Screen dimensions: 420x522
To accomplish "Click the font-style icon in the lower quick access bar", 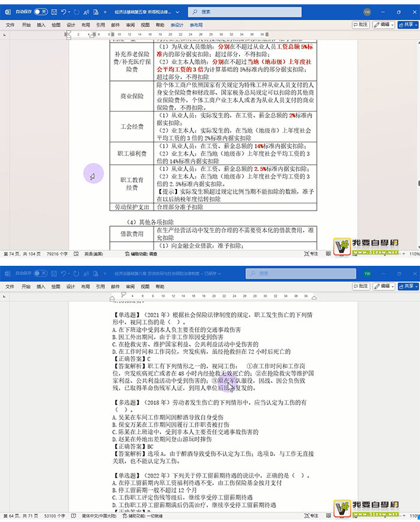I will pyautogui.click(x=86, y=274).
